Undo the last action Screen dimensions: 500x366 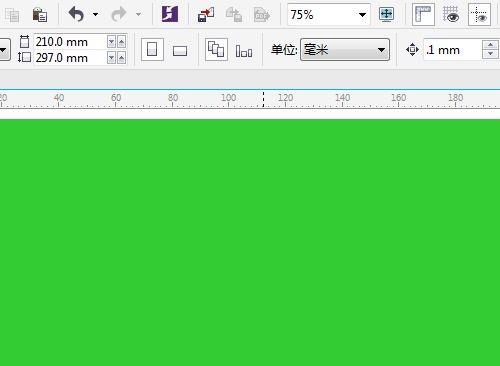pyautogui.click(x=76, y=14)
